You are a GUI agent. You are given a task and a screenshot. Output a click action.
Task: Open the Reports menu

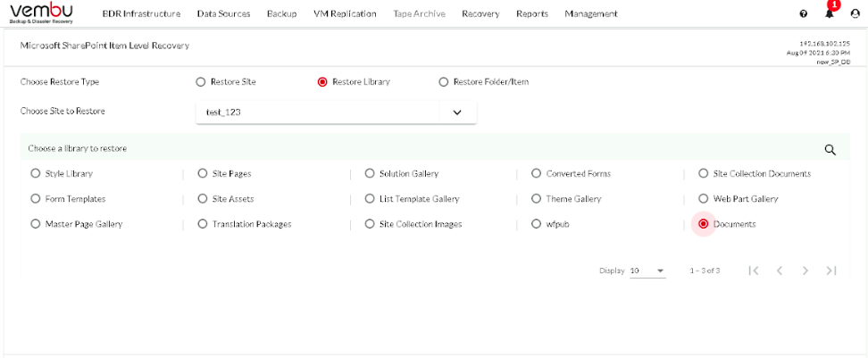tap(532, 13)
